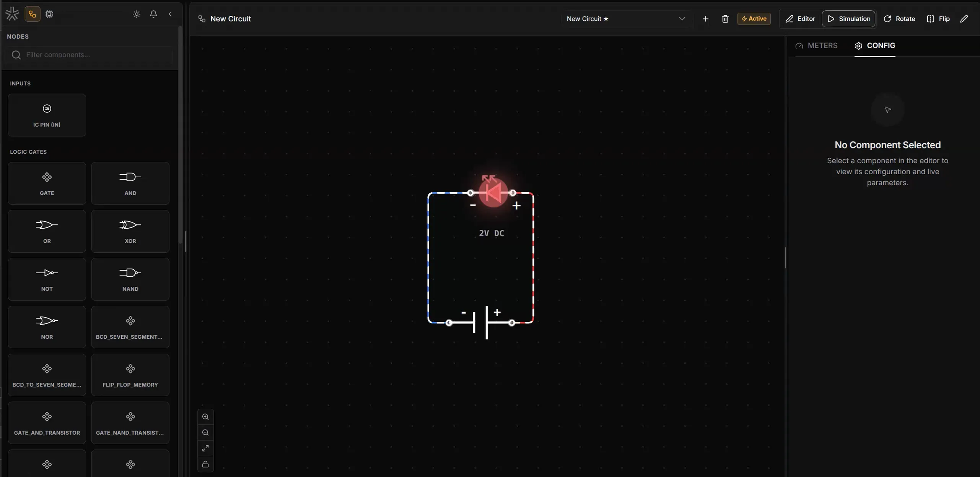Viewport: 980px width, 477px height.
Task: Click the Rotate button
Action: click(899, 19)
